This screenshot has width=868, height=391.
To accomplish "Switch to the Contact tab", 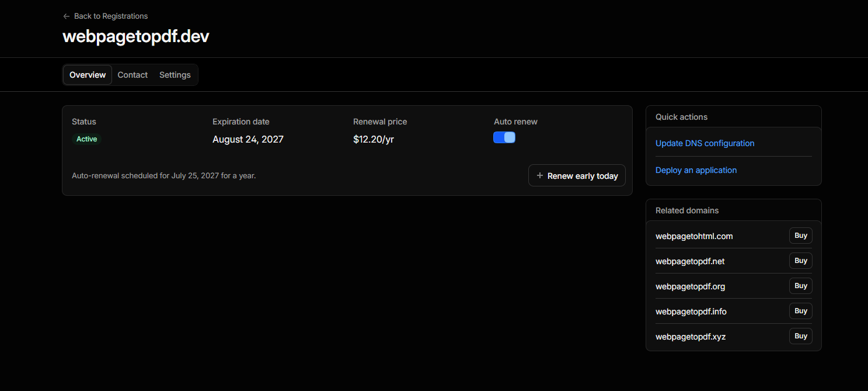I will pos(133,75).
